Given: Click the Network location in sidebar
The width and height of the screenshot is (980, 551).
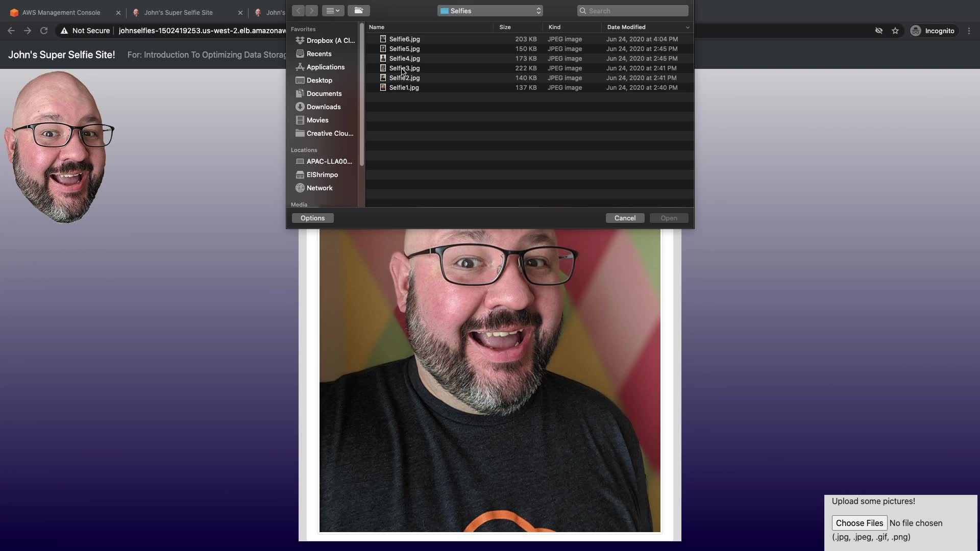Looking at the screenshot, I should (319, 188).
